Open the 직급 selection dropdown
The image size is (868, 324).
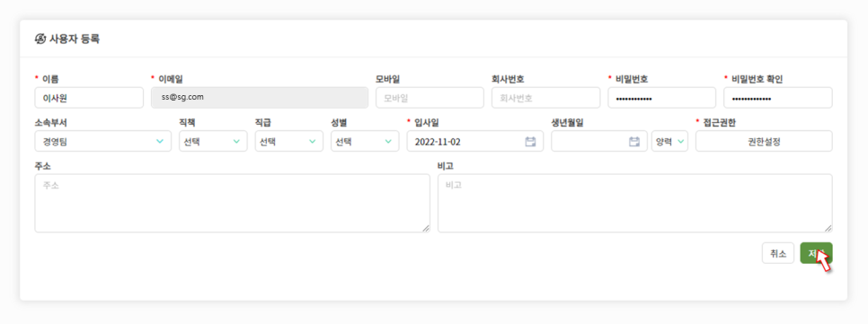[289, 142]
